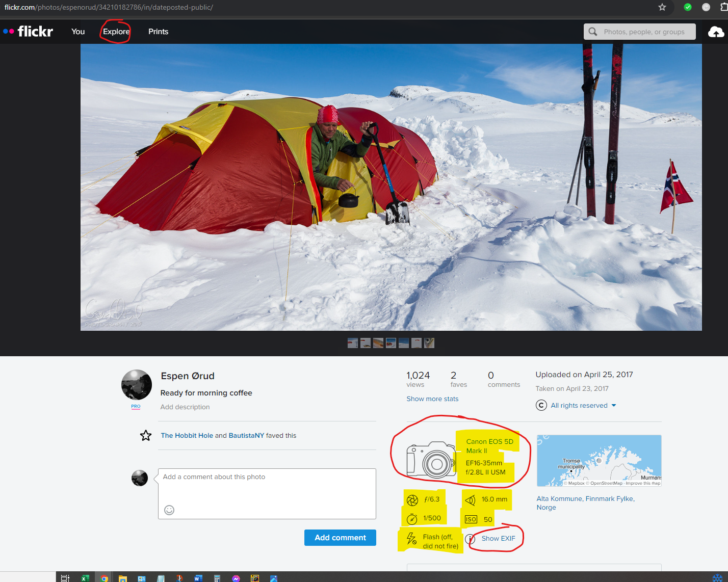Expand the All rights reserved license dropdown

click(614, 406)
